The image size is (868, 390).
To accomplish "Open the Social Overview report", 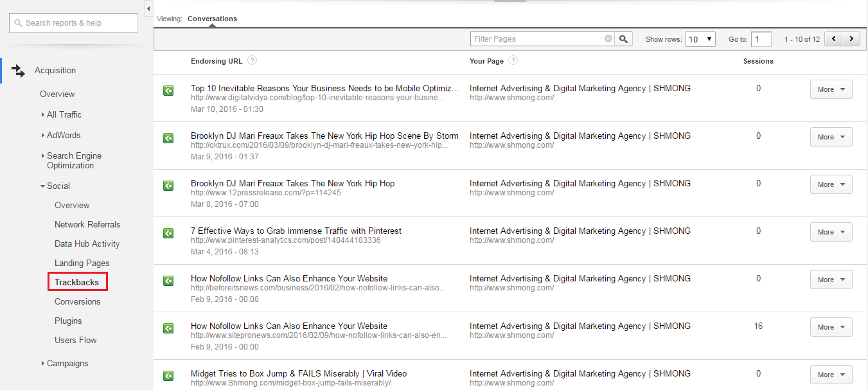I will [x=72, y=205].
